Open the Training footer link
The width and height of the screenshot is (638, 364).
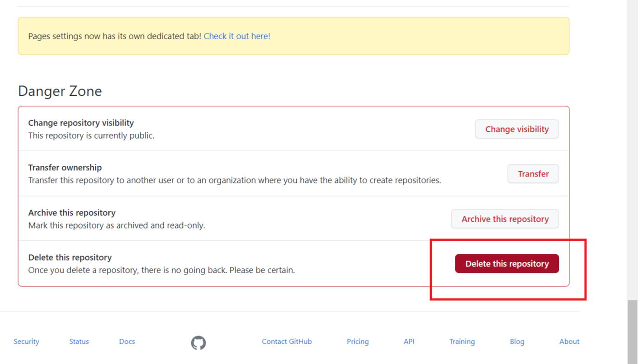(462, 341)
